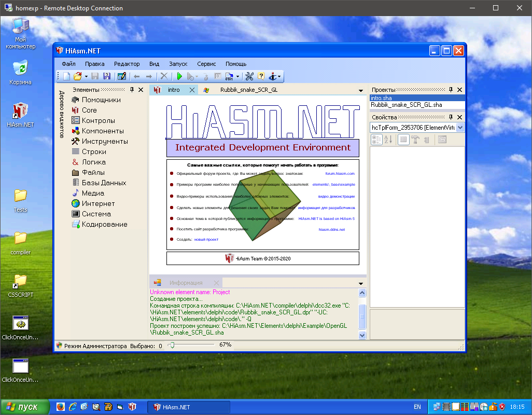Open dropdown arrow next to Open folder icon
Image resolution: width=532 pixels, height=415 pixels.
tap(86, 77)
